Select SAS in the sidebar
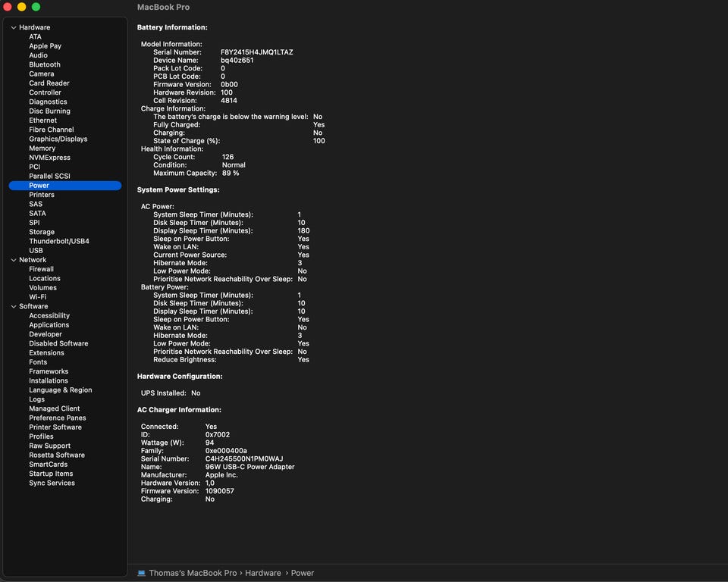Viewport: 728px width, 582px height. pyautogui.click(x=36, y=204)
